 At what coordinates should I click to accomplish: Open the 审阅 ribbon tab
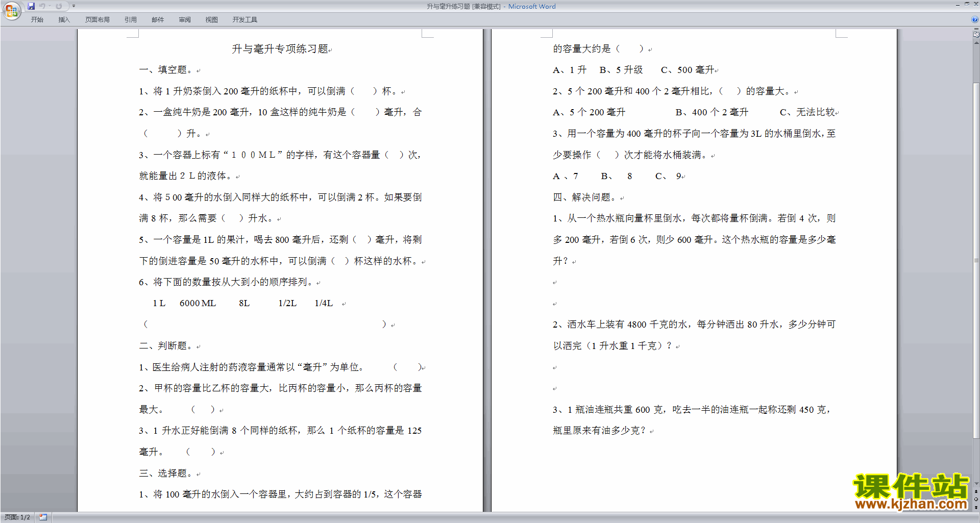[x=185, y=19]
